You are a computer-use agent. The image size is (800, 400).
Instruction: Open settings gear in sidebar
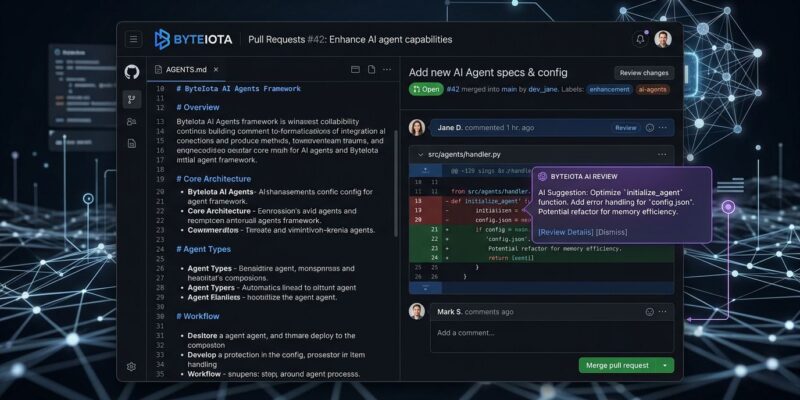coord(131,366)
